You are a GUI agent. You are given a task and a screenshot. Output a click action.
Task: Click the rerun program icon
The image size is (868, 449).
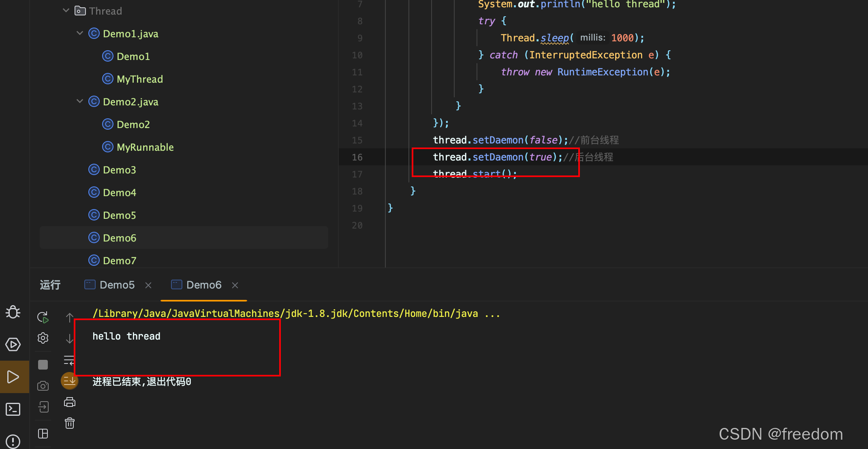pos(43,317)
